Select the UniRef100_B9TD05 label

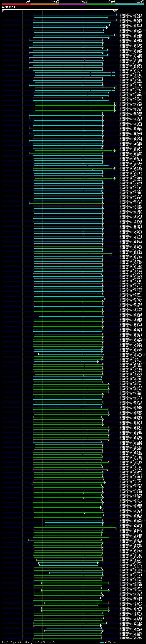click(x=131, y=357)
